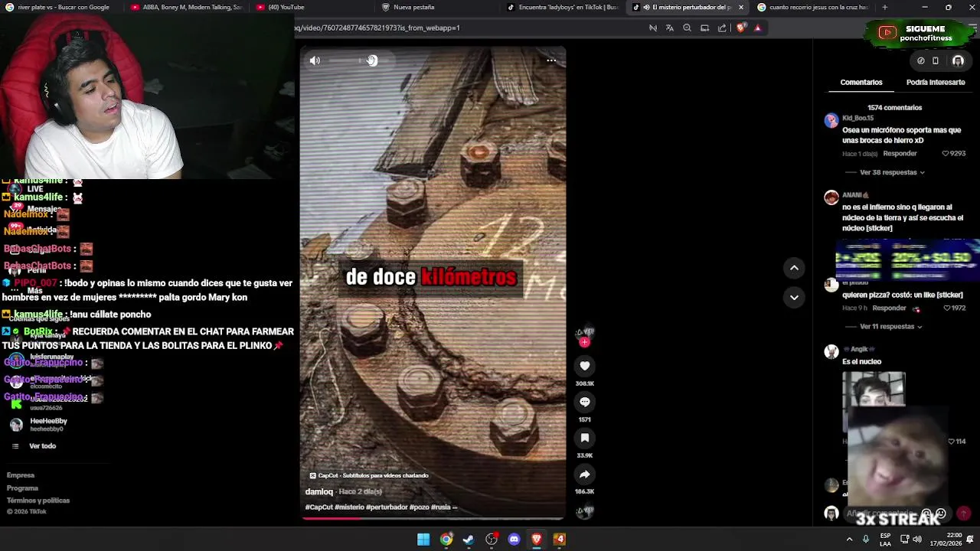
Task: Share the video using the arrow icon
Action: [x=585, y=474]
